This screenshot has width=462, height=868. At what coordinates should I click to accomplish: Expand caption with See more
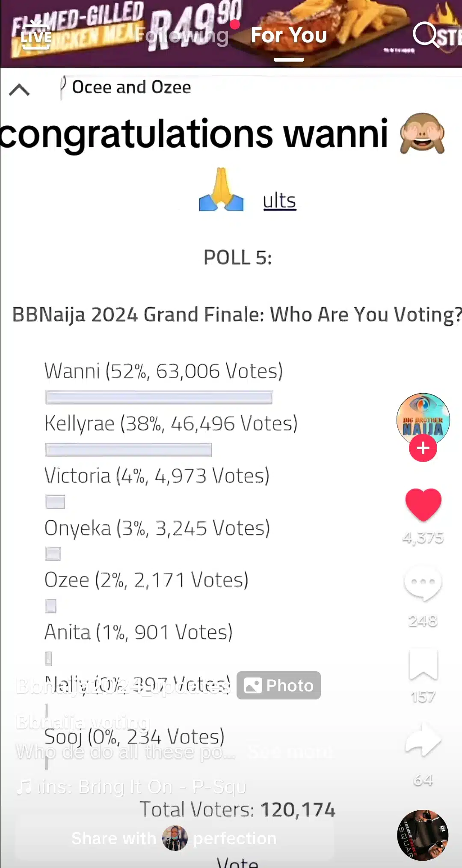290,752
